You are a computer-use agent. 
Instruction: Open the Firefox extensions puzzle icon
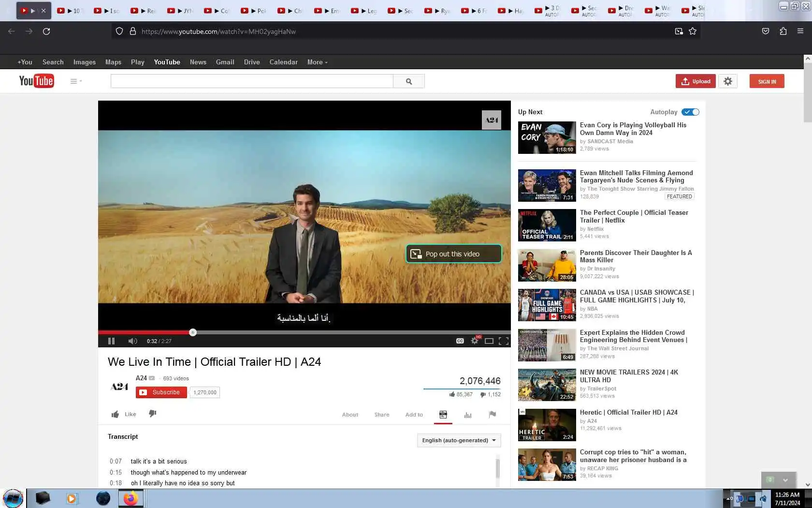(783, 31)
